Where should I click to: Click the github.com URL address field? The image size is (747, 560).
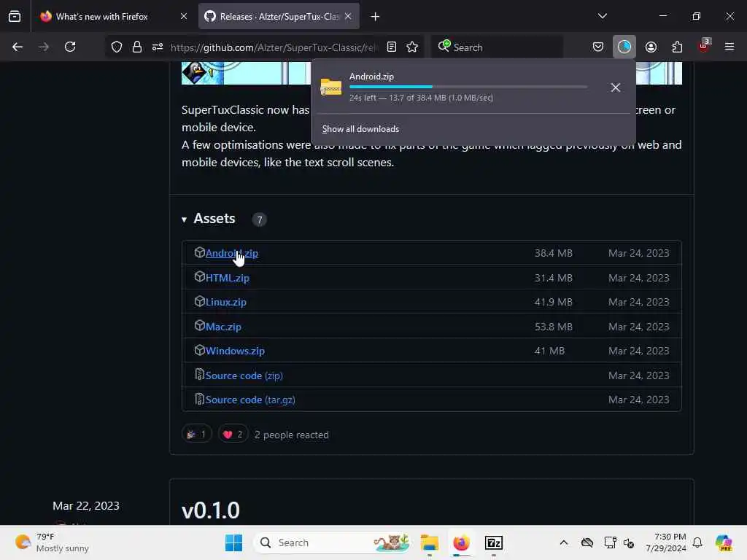tap(274, 47)
